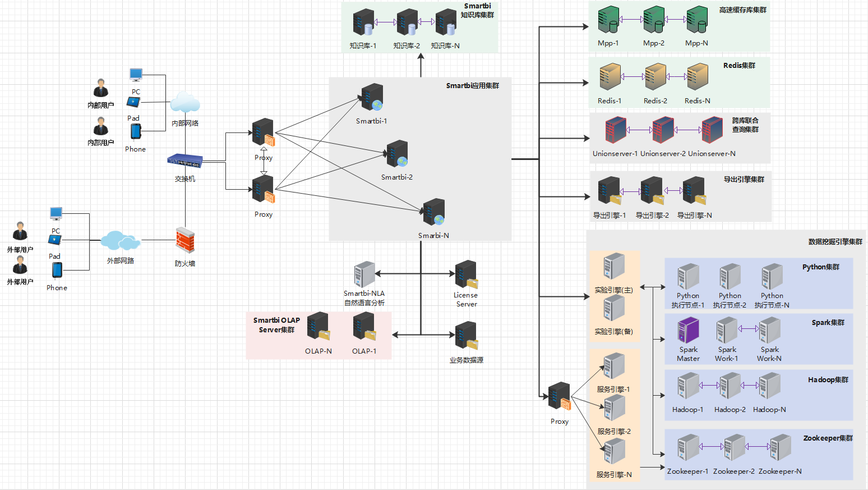Select the Mpp-2 cache server icon
Image resolution: width=868 pixels, height=490 pixels.
pyautogui.click(x=654, y=20)
